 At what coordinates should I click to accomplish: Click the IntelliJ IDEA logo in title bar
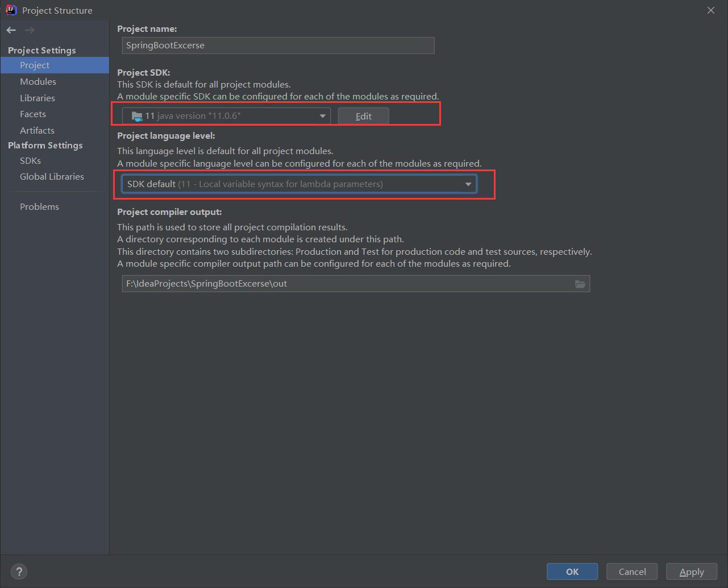(11, 10)
